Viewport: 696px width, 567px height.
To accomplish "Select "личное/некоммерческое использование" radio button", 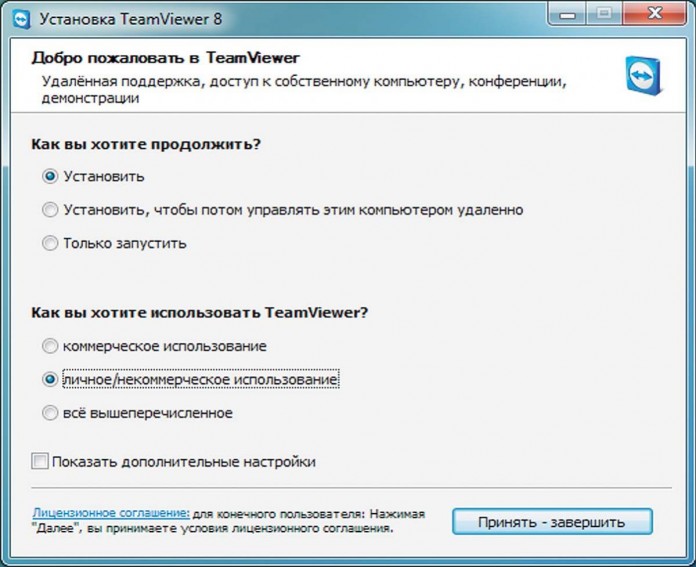I will click(x=50, y=380).
